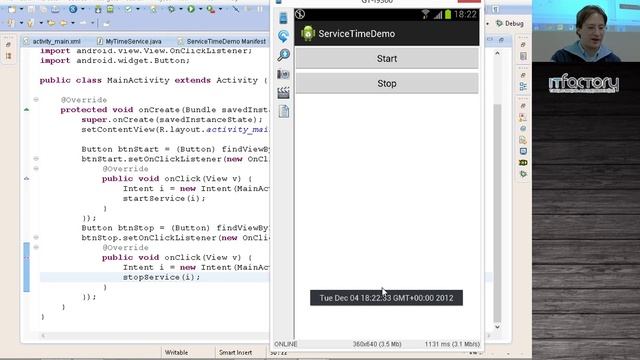Click the date toast message in the app

[387, 298]
